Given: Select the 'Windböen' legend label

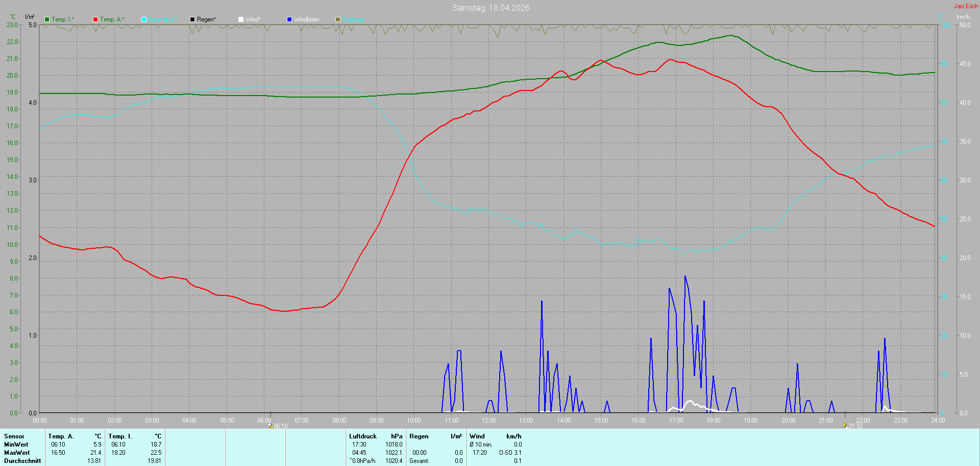Looking at the screenshot, I should coord(306,19).
